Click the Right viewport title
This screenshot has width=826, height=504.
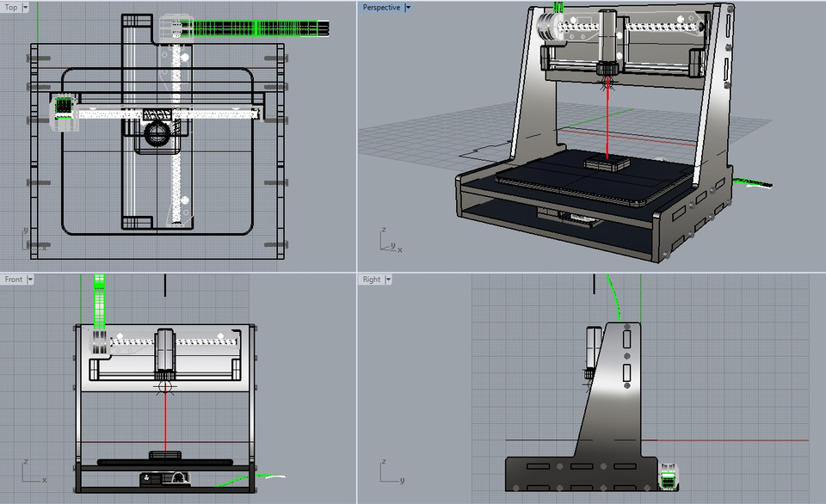pyautogui.click(x=370, y=279)
